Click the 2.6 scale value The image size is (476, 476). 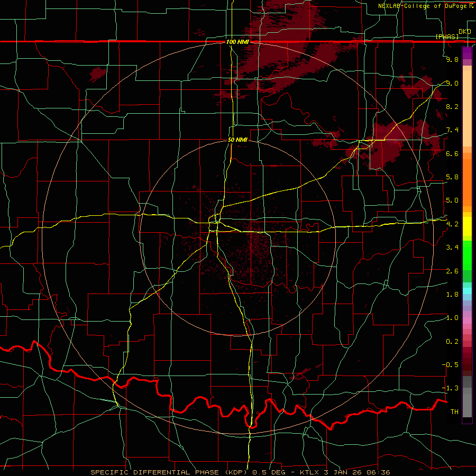tap(452, 271)
